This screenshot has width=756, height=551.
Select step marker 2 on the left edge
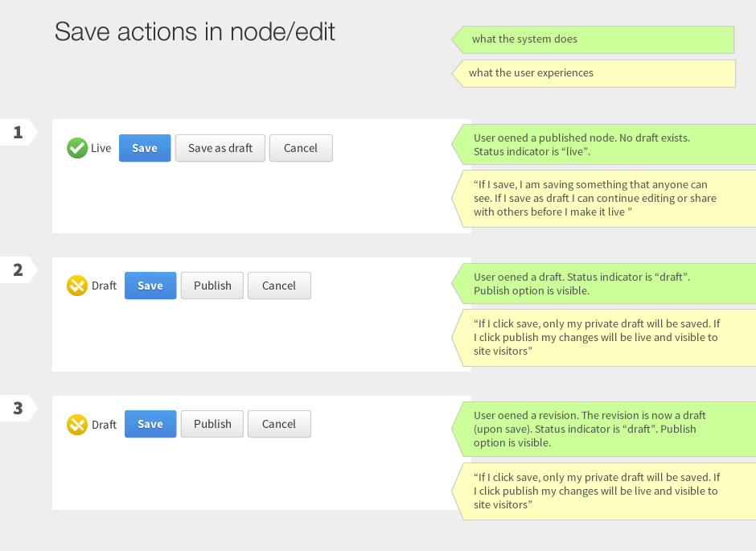pyautogui.click(x=18, y=270)
